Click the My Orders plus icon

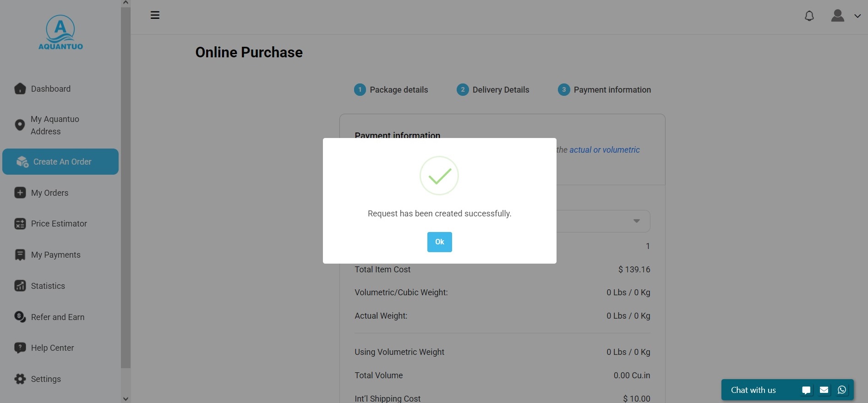[20, 193]
